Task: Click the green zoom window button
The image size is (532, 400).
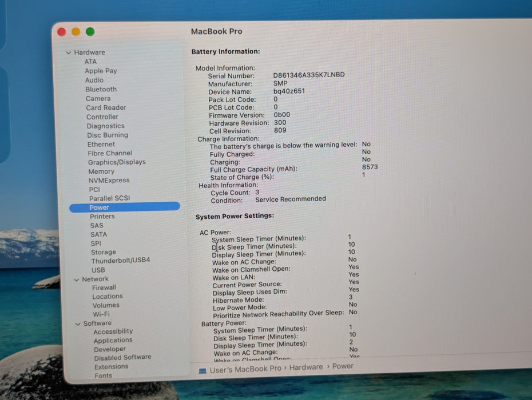Action: click(x=90, y=32)
